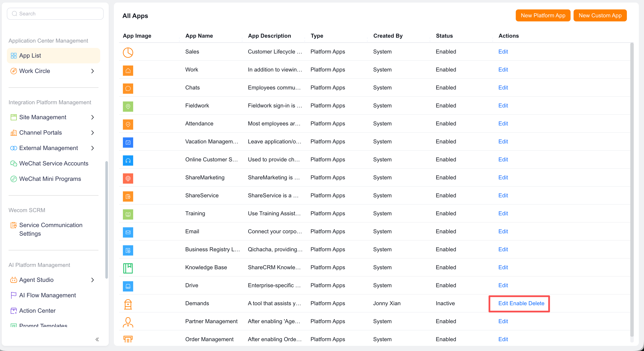Enable the Demands app

(518, 303)
